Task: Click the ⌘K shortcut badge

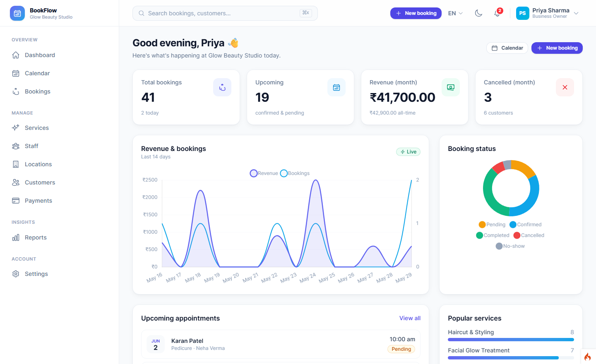Action: (306, 13)
